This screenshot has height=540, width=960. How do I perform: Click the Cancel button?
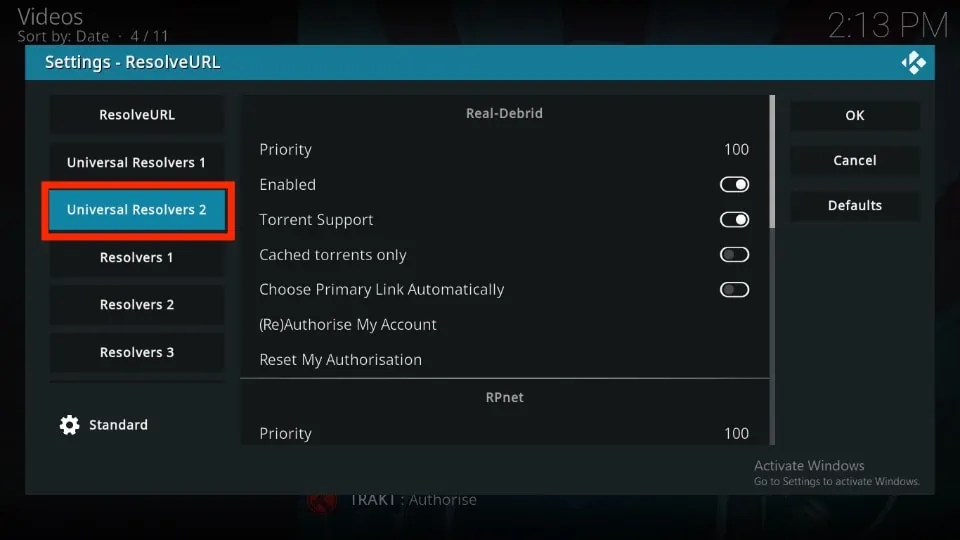855,160
